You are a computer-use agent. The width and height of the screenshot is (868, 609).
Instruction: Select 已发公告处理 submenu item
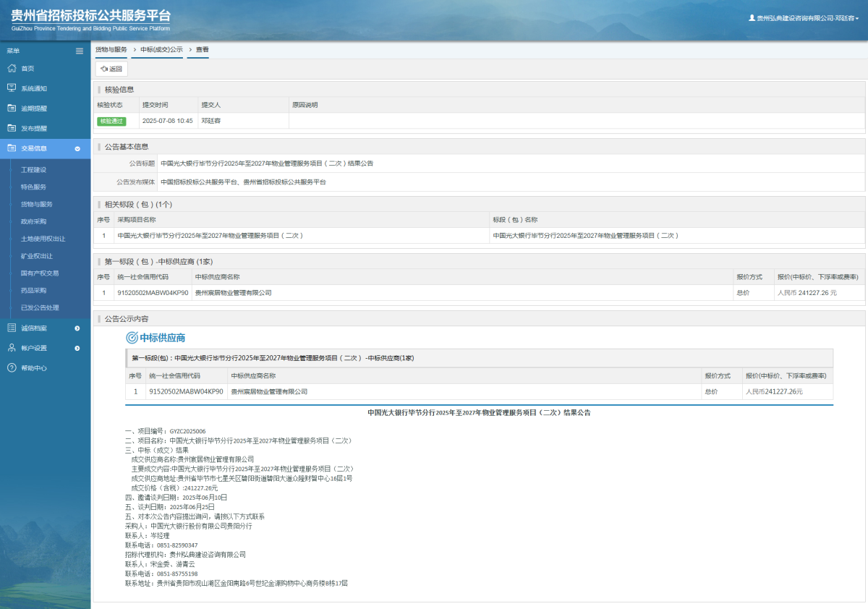click(40, 307)
